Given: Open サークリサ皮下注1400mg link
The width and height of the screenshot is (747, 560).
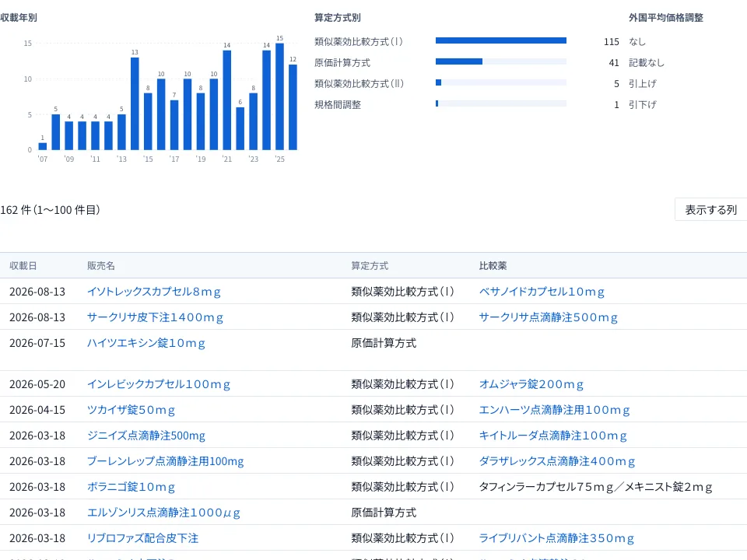Looking at the screenshot, I should click(155, 317).
